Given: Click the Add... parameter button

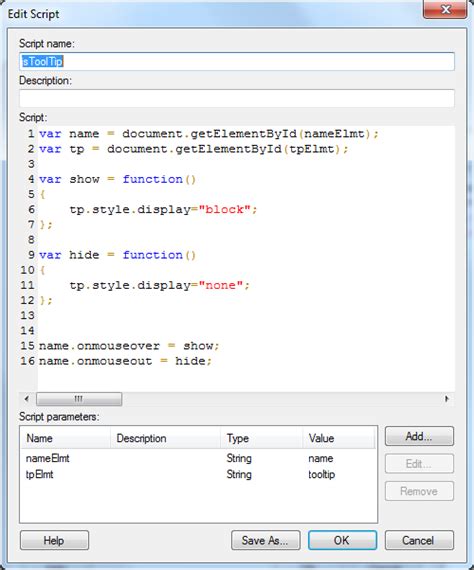Looking at the screenshot, I should tap(419, 436).
